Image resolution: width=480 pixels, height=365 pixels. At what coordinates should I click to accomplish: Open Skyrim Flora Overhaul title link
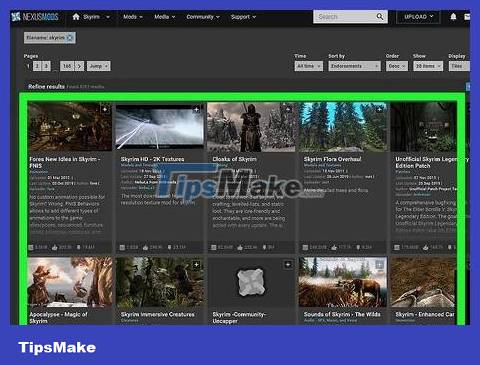[332, 159]
